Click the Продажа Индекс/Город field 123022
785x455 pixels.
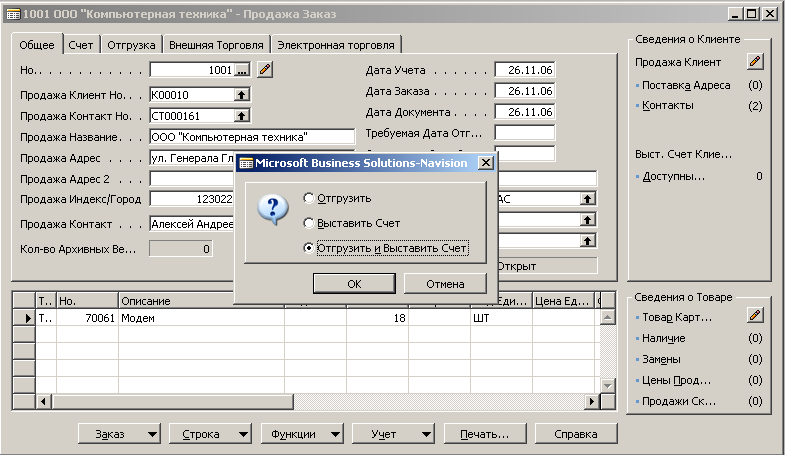click(x=192, y=199)
